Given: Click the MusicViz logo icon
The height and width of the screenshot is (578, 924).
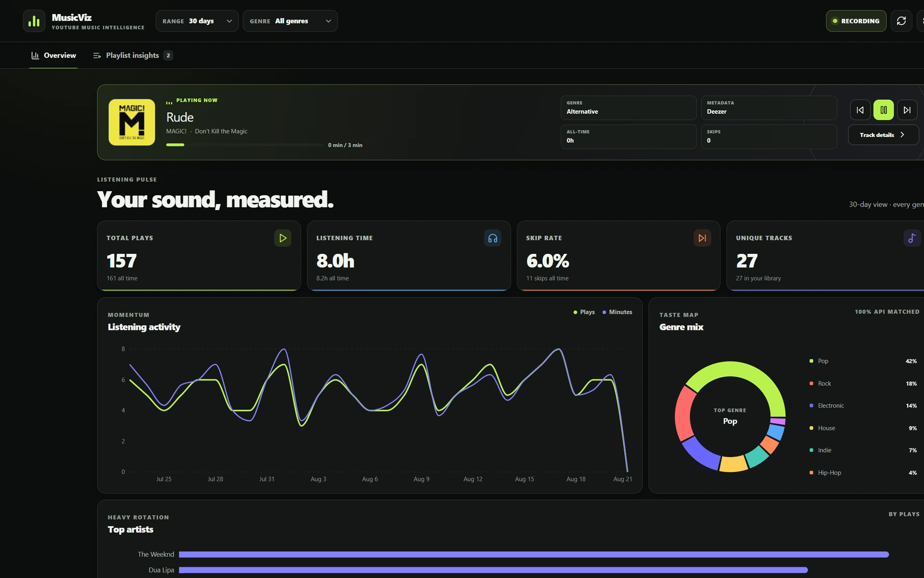Looking at the screenshot, I should tap(34, 21).
